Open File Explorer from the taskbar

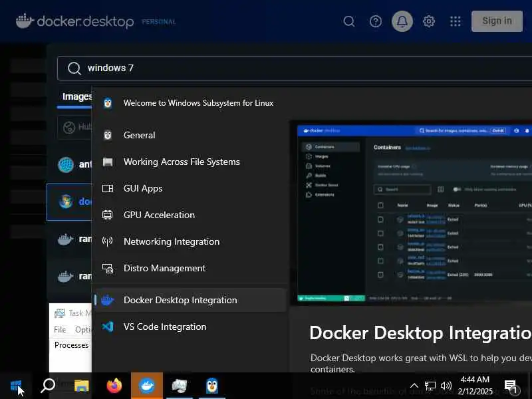[x=81, y=386]
